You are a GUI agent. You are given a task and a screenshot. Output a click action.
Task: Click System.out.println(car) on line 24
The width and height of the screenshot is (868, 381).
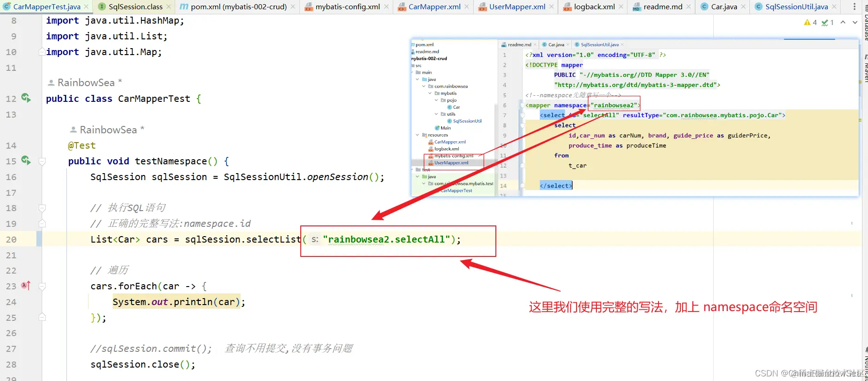click(x=179, y=302)
